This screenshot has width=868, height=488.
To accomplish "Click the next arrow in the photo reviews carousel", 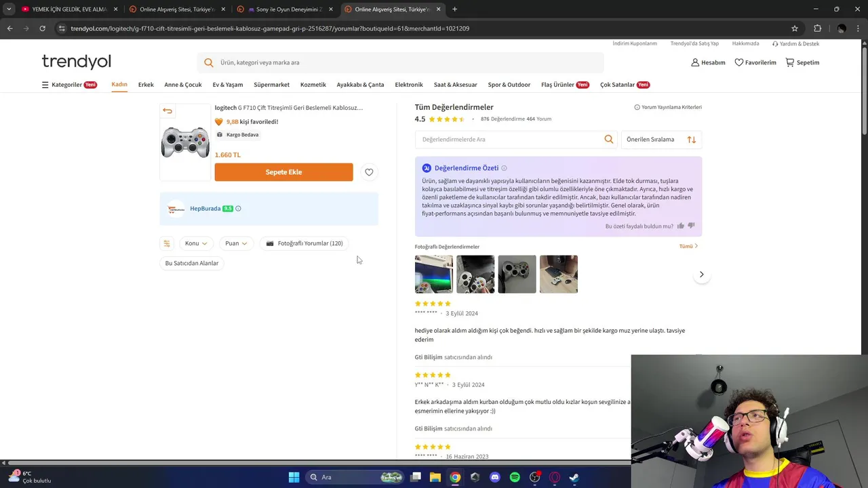I will [701, 274].
